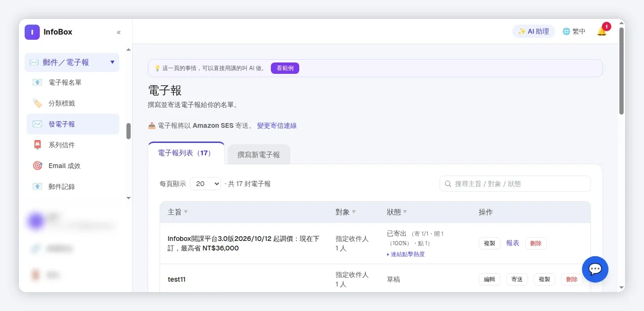The image size is (644, 311).
Task: Click the main page vertical scrollbar thumb
Action: pos(621,71)
